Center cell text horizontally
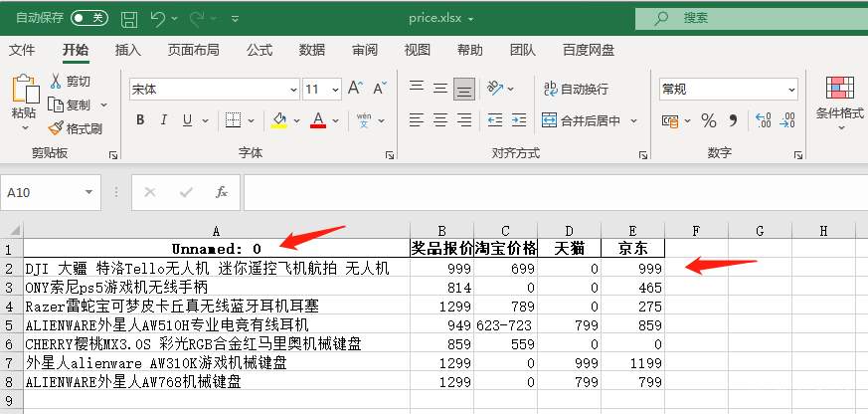 [x=440, y=119]
